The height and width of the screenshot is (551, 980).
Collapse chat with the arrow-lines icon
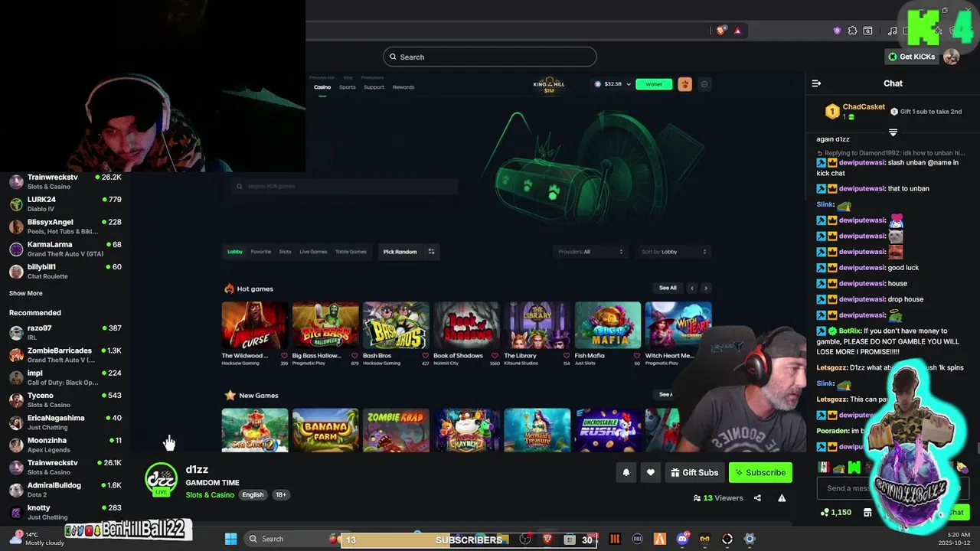click(816, 83)
